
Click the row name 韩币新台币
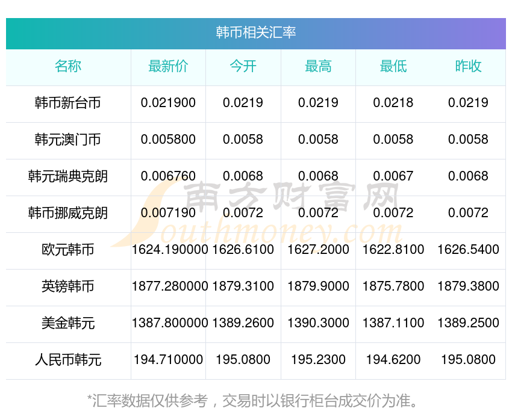[68, 103]
